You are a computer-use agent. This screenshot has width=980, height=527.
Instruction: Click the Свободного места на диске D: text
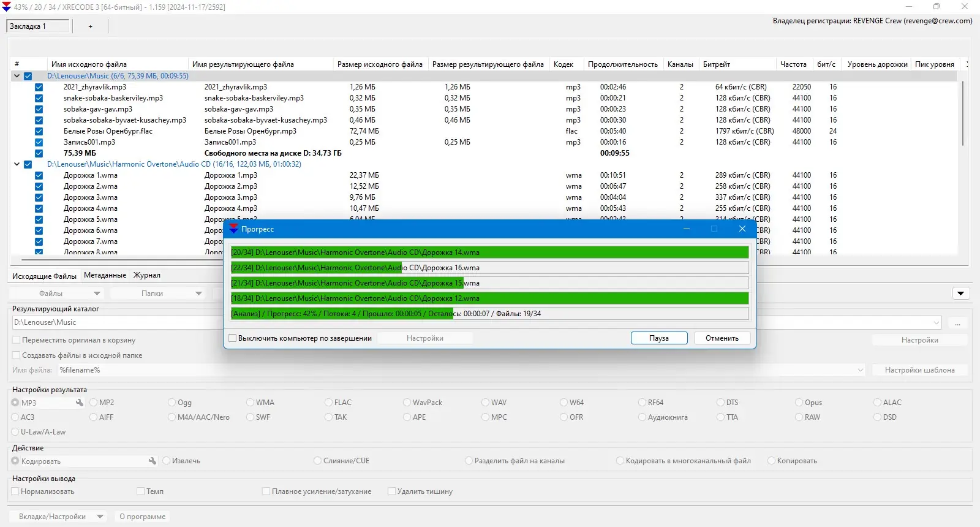tap(273, 153)
